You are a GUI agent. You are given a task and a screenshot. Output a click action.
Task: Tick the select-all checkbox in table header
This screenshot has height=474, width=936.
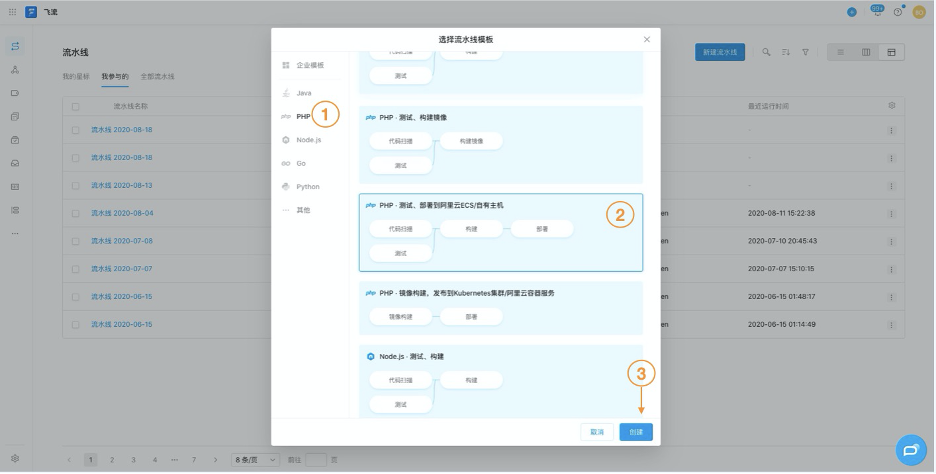75,107
